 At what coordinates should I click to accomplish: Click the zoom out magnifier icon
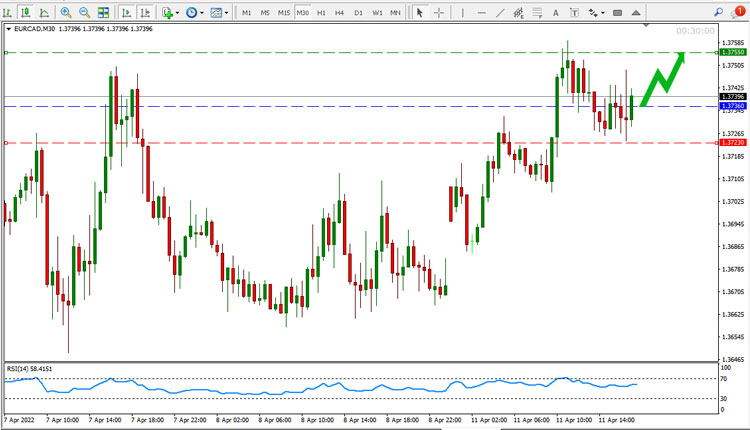pos(84,12)
